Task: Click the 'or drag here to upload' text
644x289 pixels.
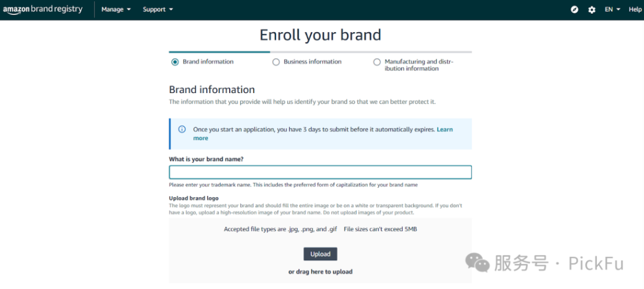Action: click(320, 272)
